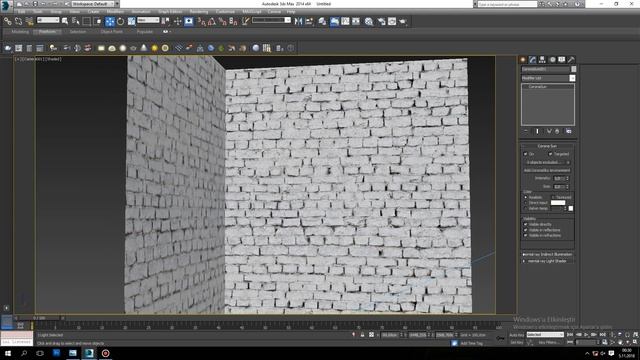Open the Rendering menu

(199, 11)
